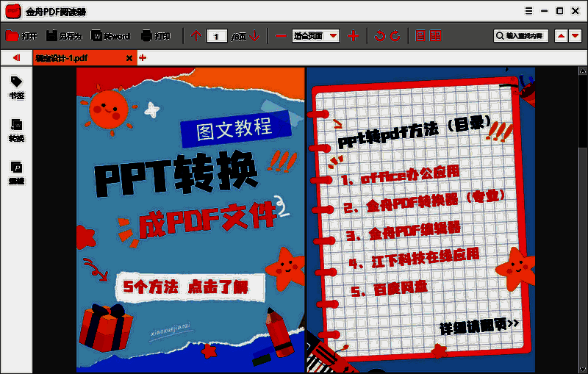Open the Bookmarks (书签) side panel

click(16, 87)
